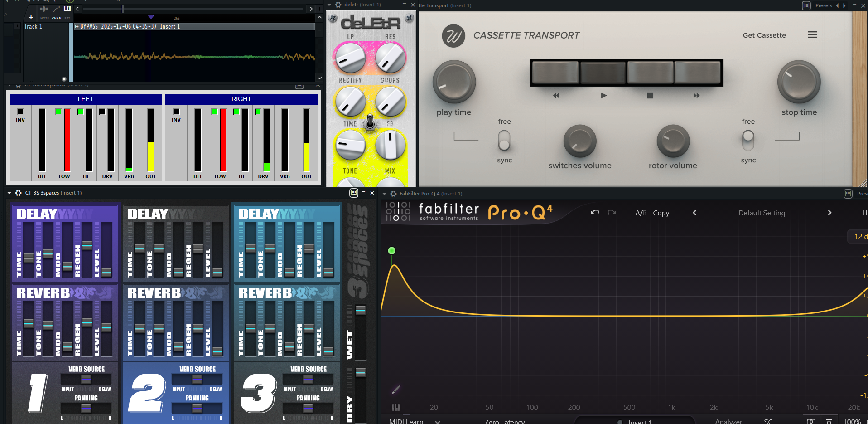Toggle the play time free/sync switch

tap(504, 141)
